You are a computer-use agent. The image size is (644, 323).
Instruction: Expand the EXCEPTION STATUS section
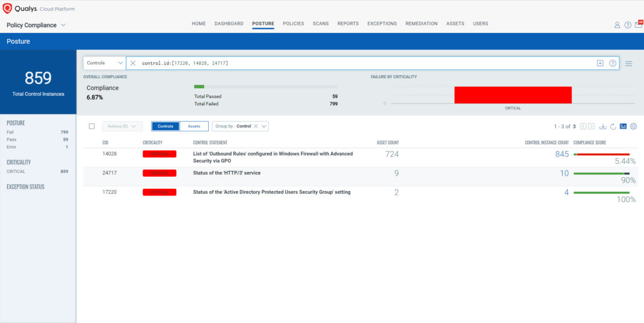pos(25,186)
